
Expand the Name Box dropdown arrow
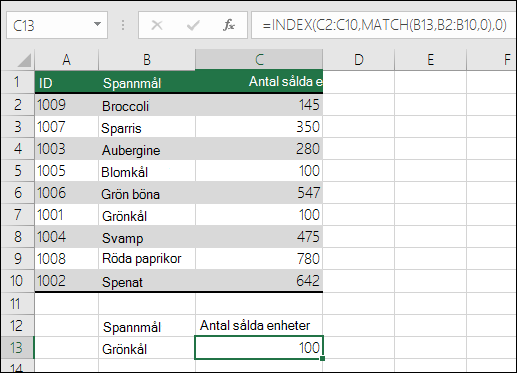[97, 24]
